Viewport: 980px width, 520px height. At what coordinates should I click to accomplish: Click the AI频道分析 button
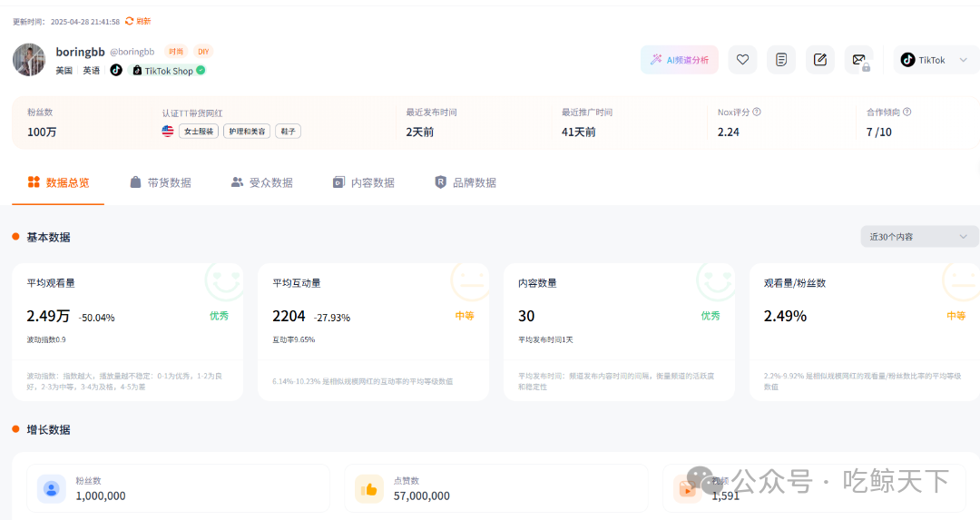pos(679,60)
